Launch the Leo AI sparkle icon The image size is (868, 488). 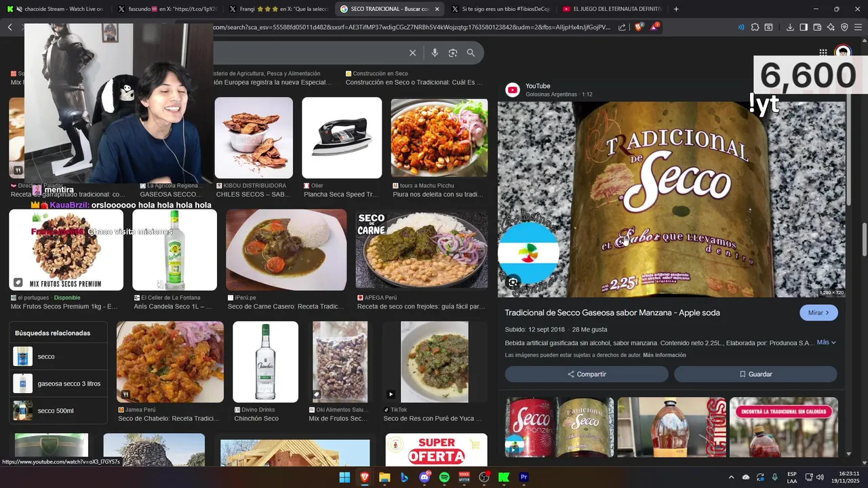[831, 27]
